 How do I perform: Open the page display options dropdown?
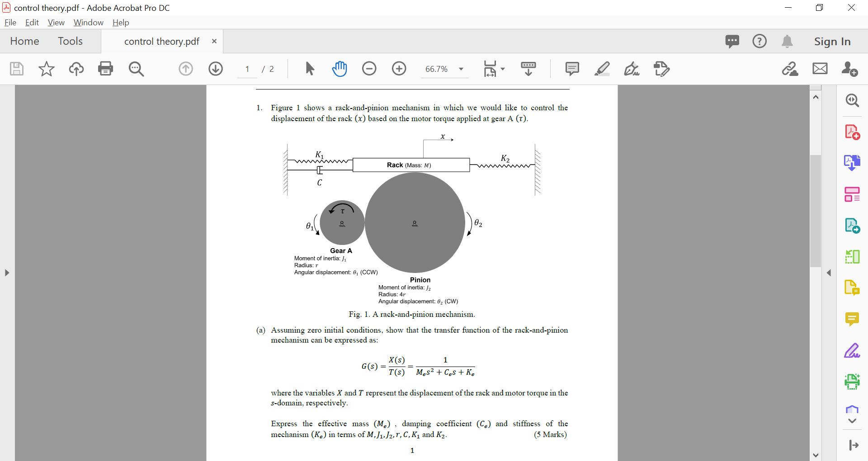pyautogui.click(x=504, y=69)
